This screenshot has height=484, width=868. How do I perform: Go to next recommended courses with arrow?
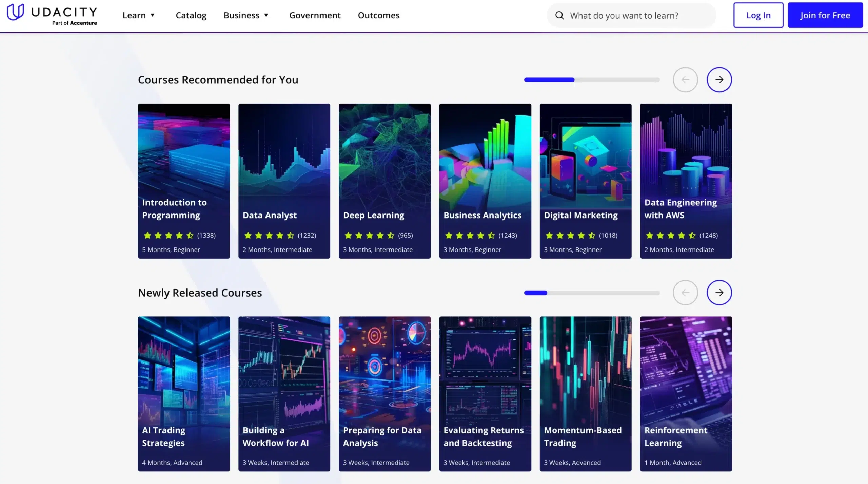coord(719,80)
